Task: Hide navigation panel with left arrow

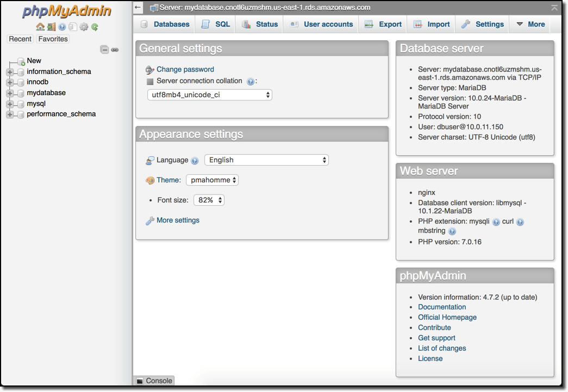Action: (x=138, y=7)
